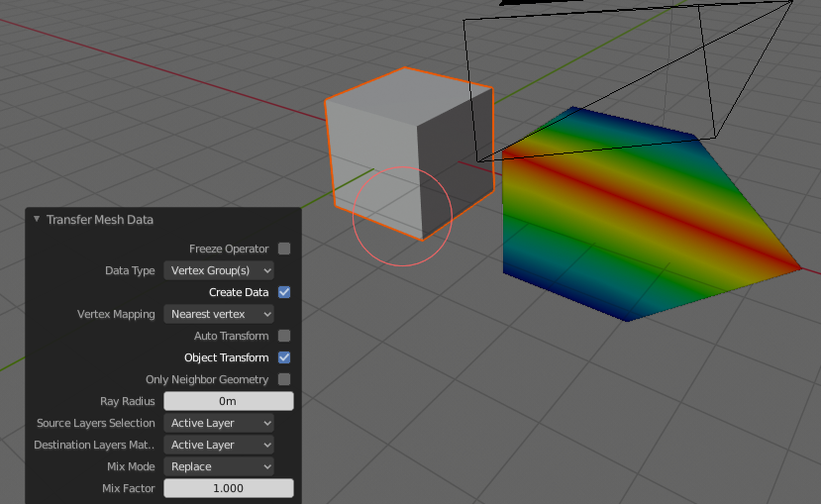The width and height of the screenshot is (821, 504).
Task: Open the Data Type dropdown
Action: click(x=219, y=270)
